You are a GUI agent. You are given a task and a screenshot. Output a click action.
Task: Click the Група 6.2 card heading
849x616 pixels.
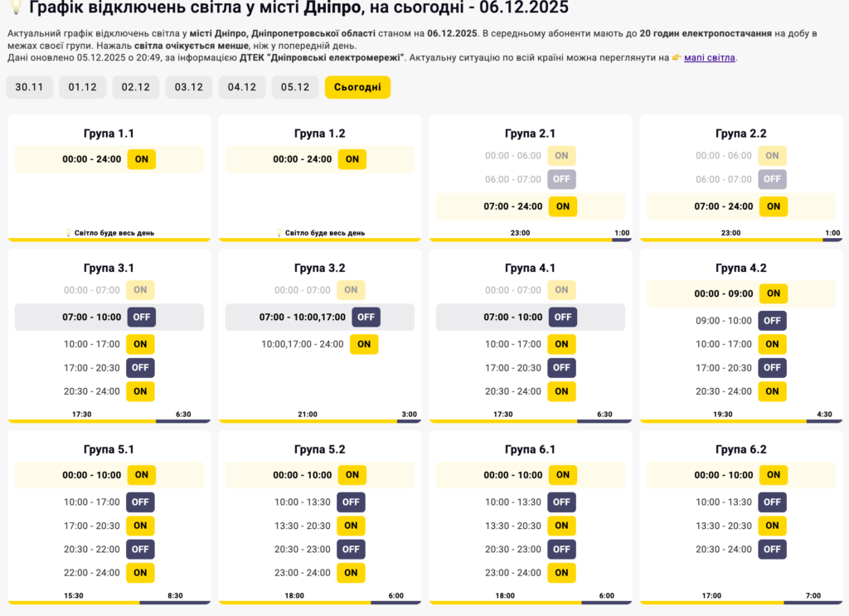coord(741,449)
